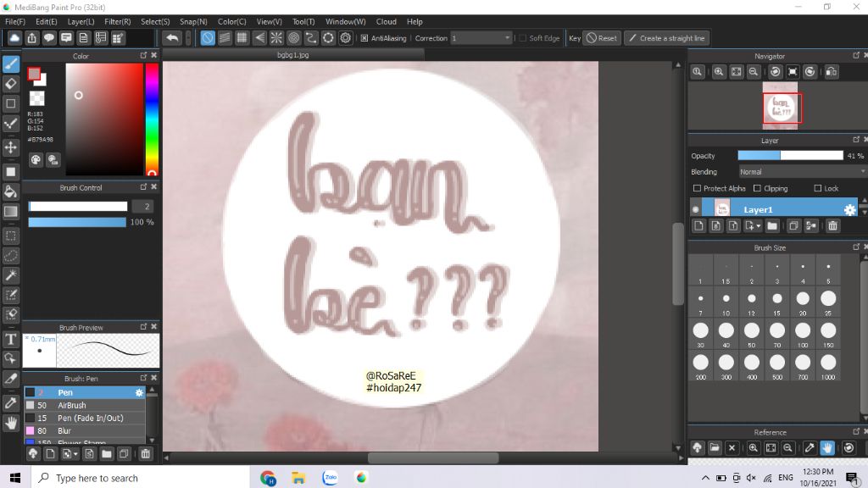Viewport: 868px width, 488px height.
Task: Open Layer1 settings gear
Action: pyautogui.click(x=849, y=210)
